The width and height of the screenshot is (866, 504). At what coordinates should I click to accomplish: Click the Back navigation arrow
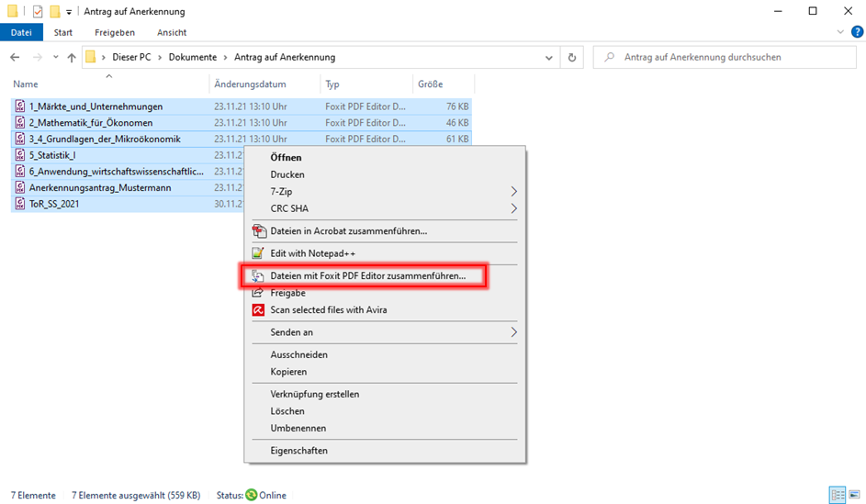click(x=15, y=58)
